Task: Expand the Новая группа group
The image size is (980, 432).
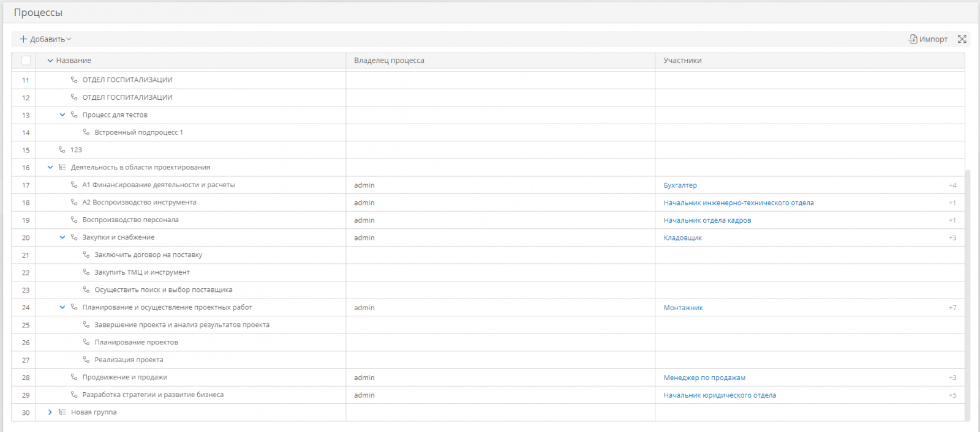Action: [x=50, y=412]
